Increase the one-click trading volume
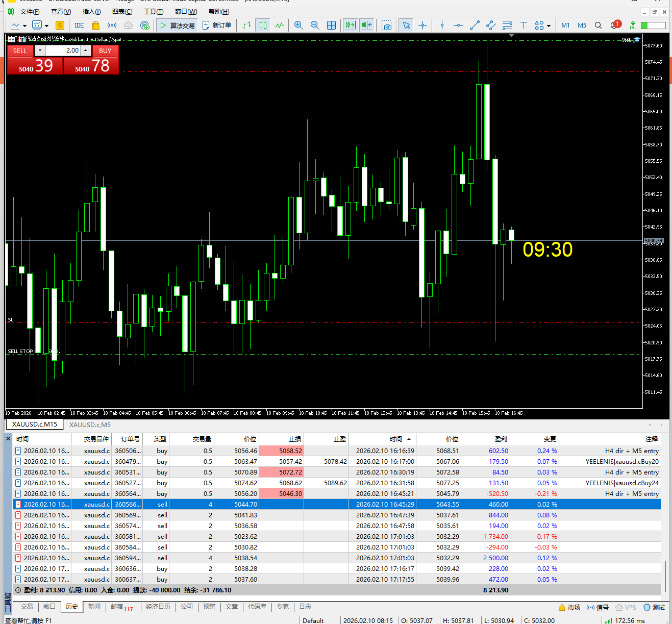The height and width of the screenshot is (624, 672). click(x=86, y=51)
